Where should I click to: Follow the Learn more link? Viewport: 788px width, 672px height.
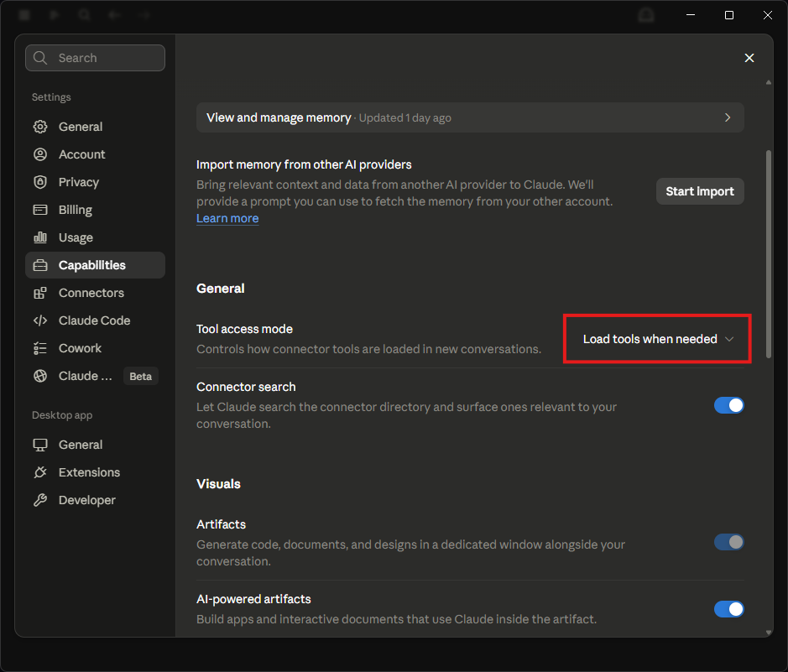tap(227, 218)
